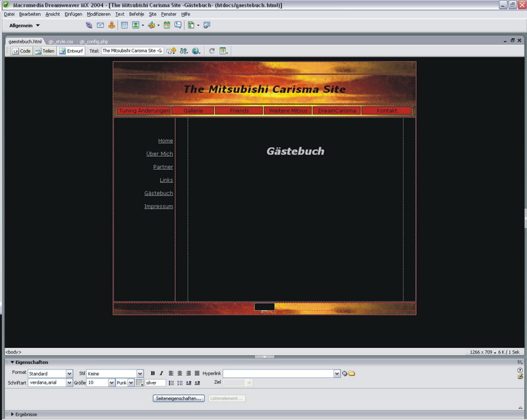This screenshot has width=527, height=420.
Task: Click the text outdent icon
Action: 188,382
